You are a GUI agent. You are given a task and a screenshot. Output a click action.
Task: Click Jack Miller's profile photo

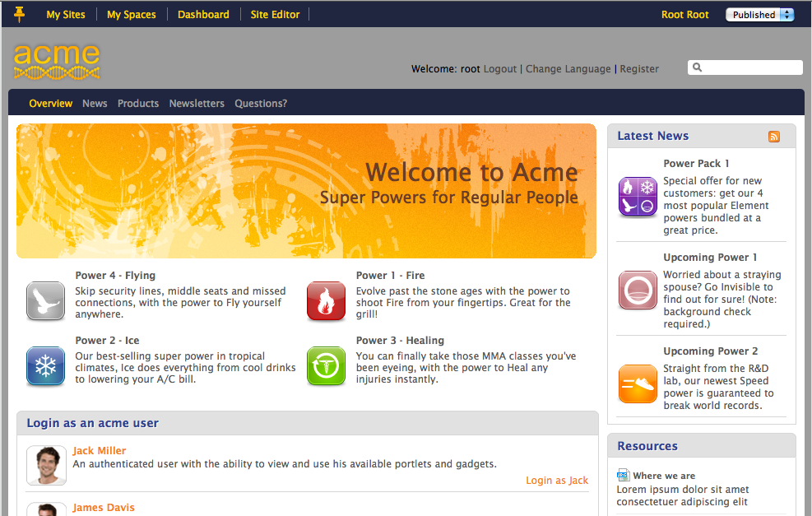[46, 465]
